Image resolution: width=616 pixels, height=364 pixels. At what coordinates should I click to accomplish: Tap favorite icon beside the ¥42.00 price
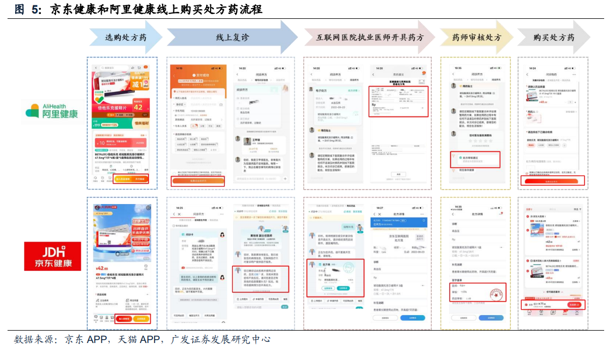pyautogui.click(x=146, y=267)
